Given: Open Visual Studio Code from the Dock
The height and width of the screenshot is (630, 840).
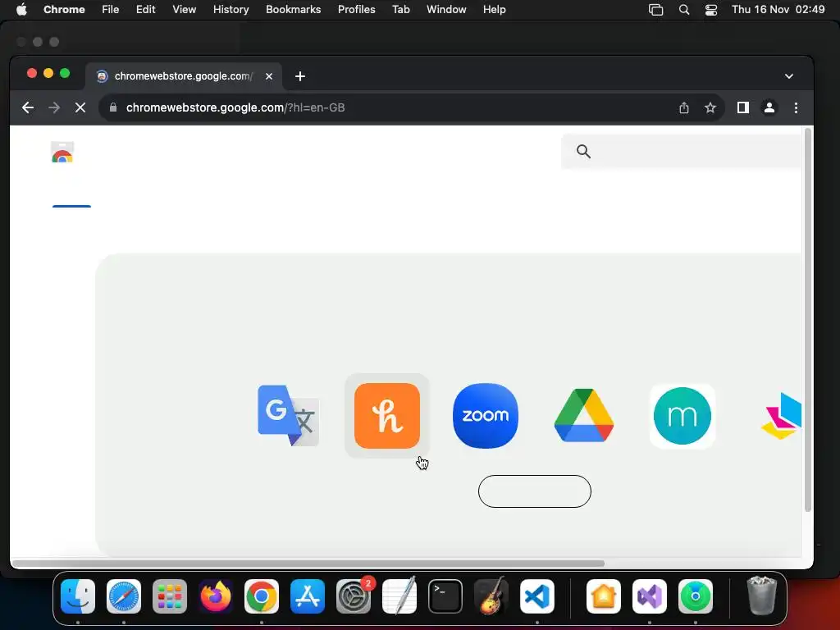Looking at the screenshot, I should tap(537, 596).
